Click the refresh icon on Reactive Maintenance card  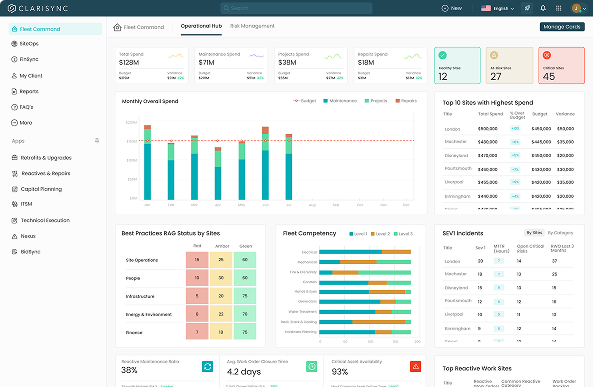point(207,366)
